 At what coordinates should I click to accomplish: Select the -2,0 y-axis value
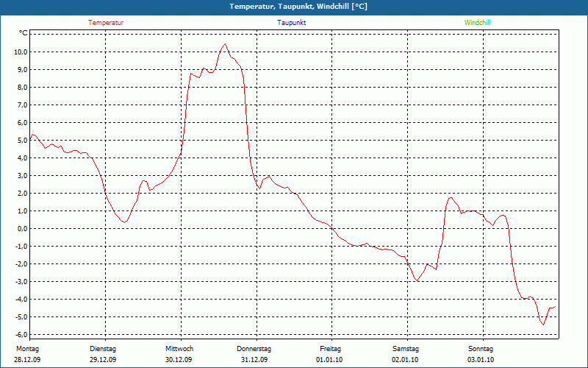(21, 263)
